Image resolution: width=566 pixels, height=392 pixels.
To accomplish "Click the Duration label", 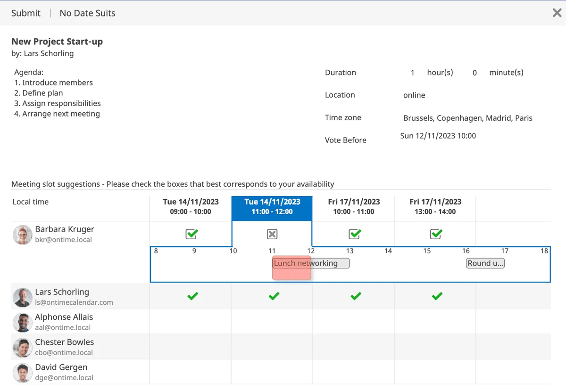I will pos(341,73).
